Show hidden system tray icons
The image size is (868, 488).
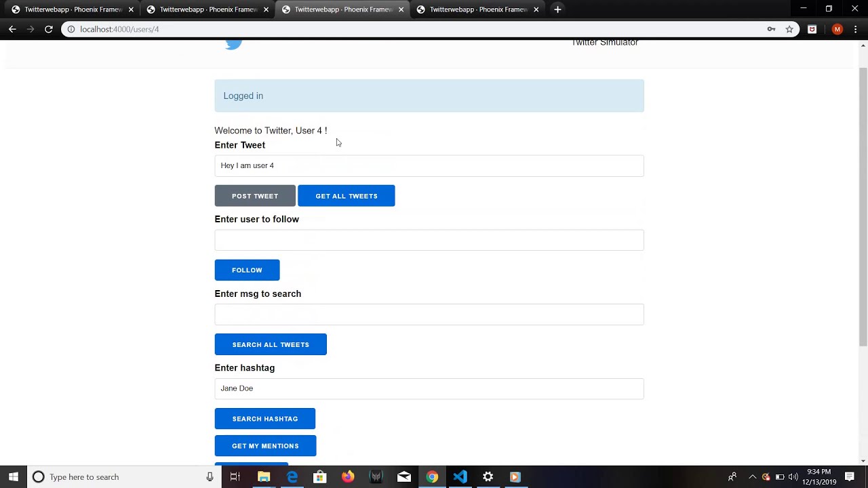click(752, 477)
